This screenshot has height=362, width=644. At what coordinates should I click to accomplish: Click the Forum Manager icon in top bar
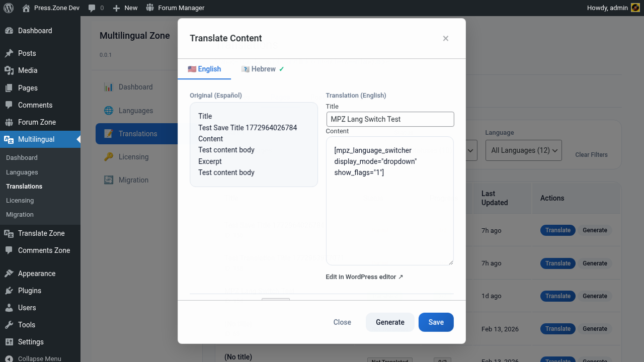tap(150, 8)
